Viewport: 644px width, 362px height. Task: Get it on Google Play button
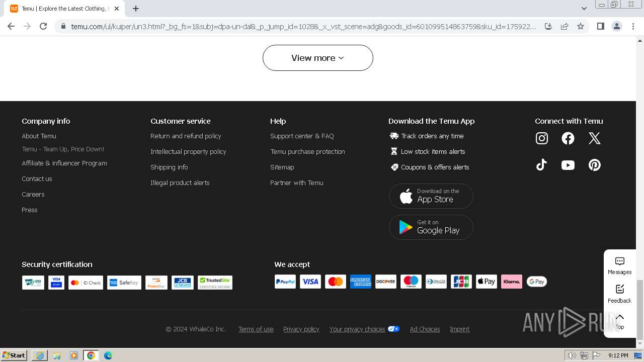pos(431,227)
